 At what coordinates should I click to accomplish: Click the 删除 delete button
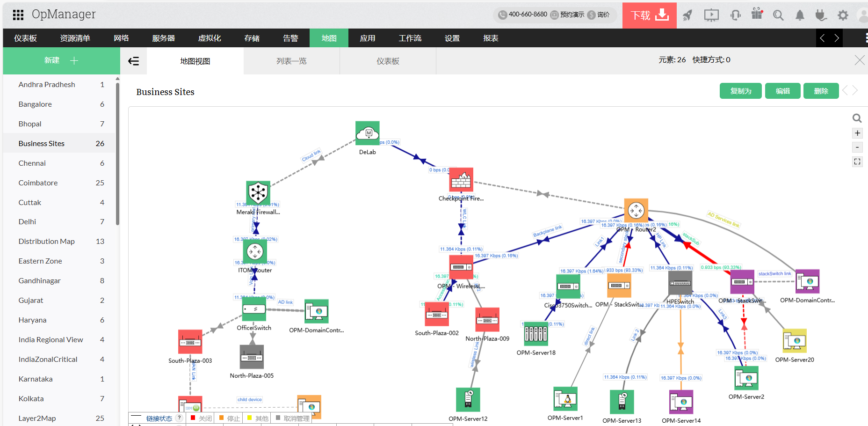point(821,91)
